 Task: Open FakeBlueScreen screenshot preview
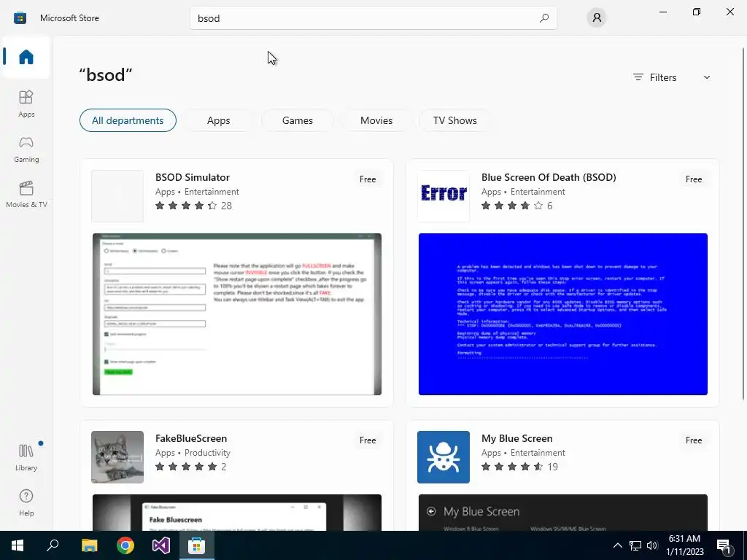pos(237,513)
